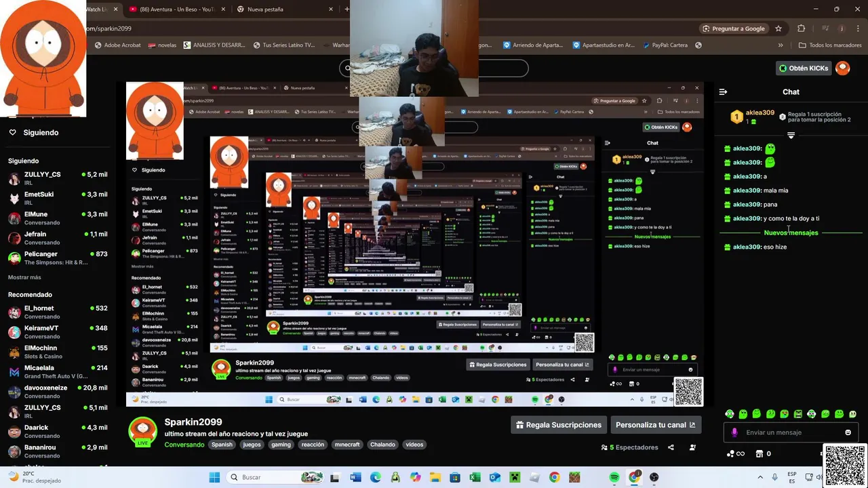Click Micaelala channel avatar
Screen dimensions: 868x488
coord(14,372)
